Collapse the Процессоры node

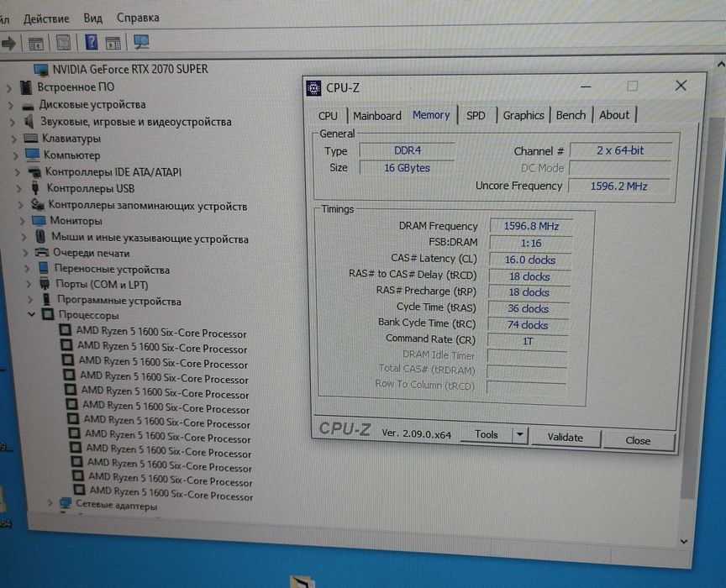click(x=31, y=314)
